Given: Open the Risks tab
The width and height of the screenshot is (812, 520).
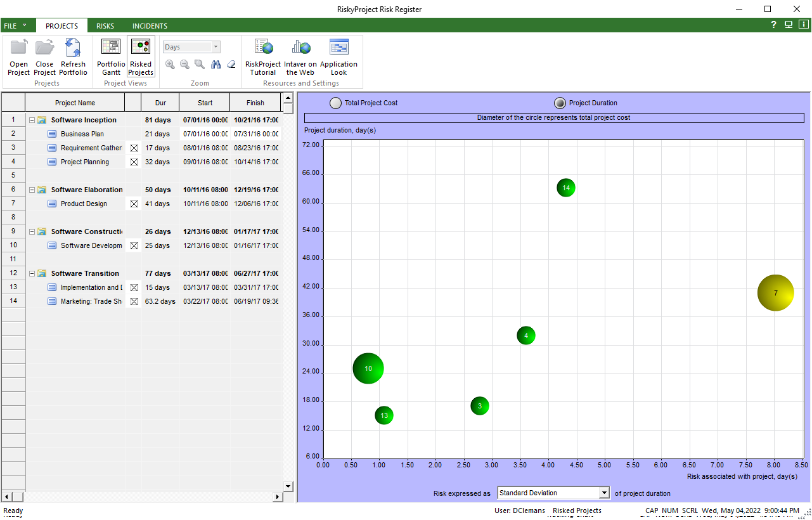Looking at the screenshot, I should pyautogui.click(x=105, y=26).
